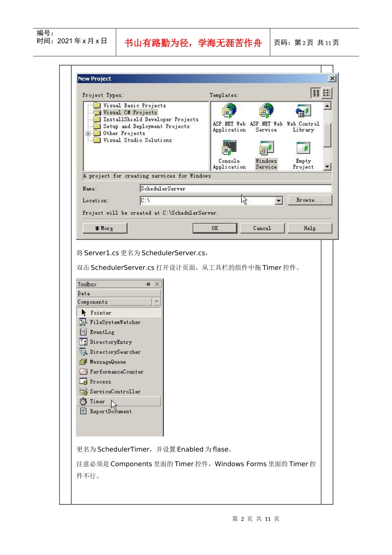Click the Name input field

click(236, 189)
